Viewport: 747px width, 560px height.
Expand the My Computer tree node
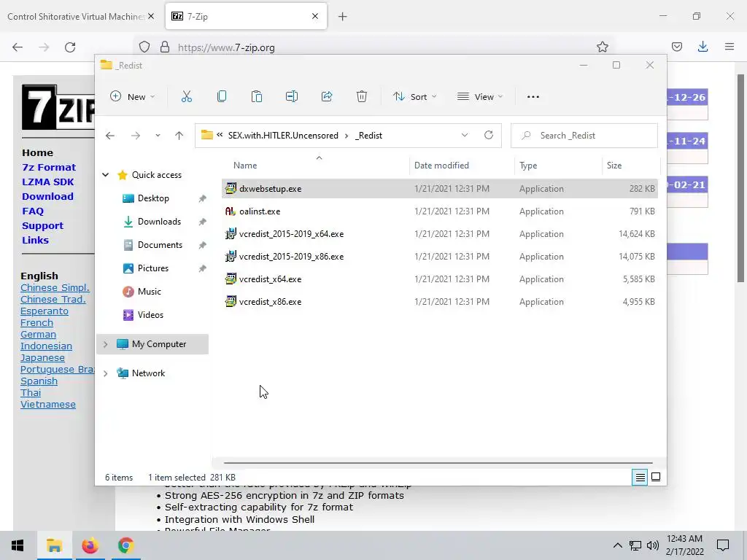click(x=105, y=344)
